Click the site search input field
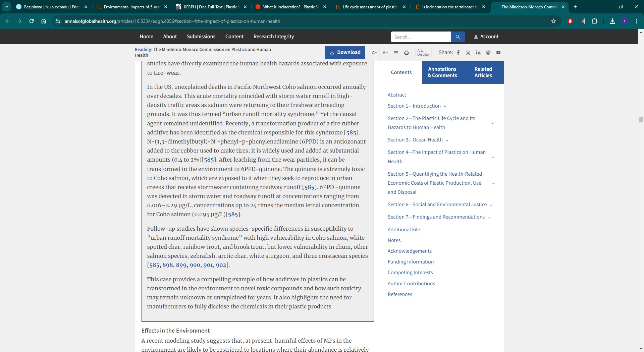Image resolution: width=644 pixels, height=352 pixels. [x=421, y=37]
